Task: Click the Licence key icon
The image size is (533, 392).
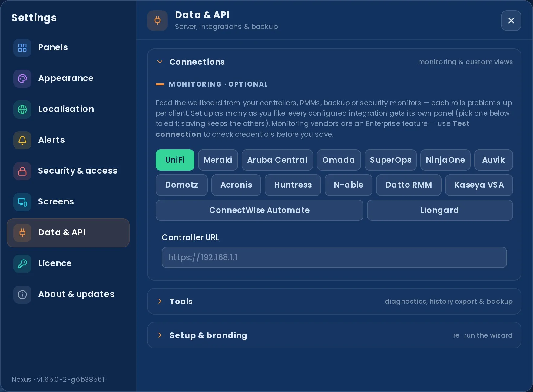Action: click(22, 263)
